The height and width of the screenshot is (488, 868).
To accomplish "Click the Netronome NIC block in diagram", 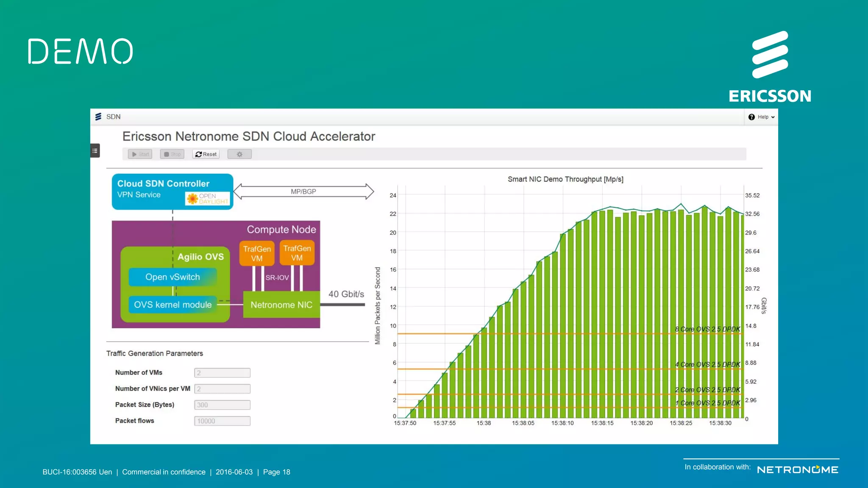I will pyautogui.click(x=281, y=305).
